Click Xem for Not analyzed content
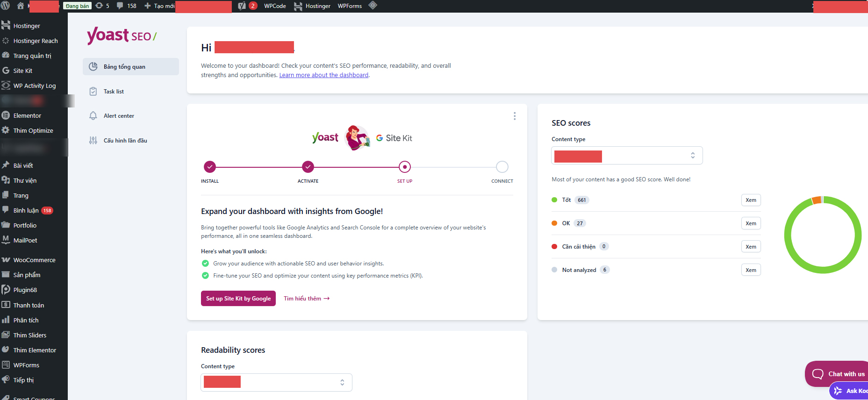Screen dimensions: 868x400 [751, 270]
